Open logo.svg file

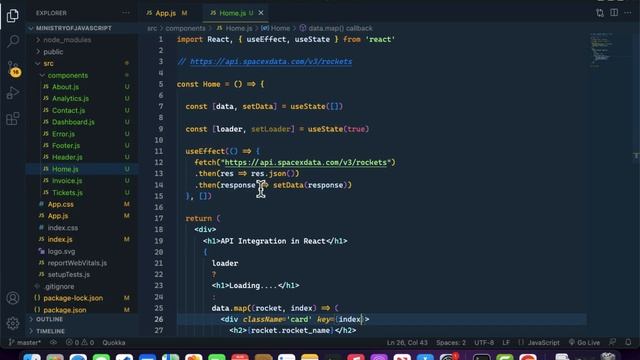point(61,251)
